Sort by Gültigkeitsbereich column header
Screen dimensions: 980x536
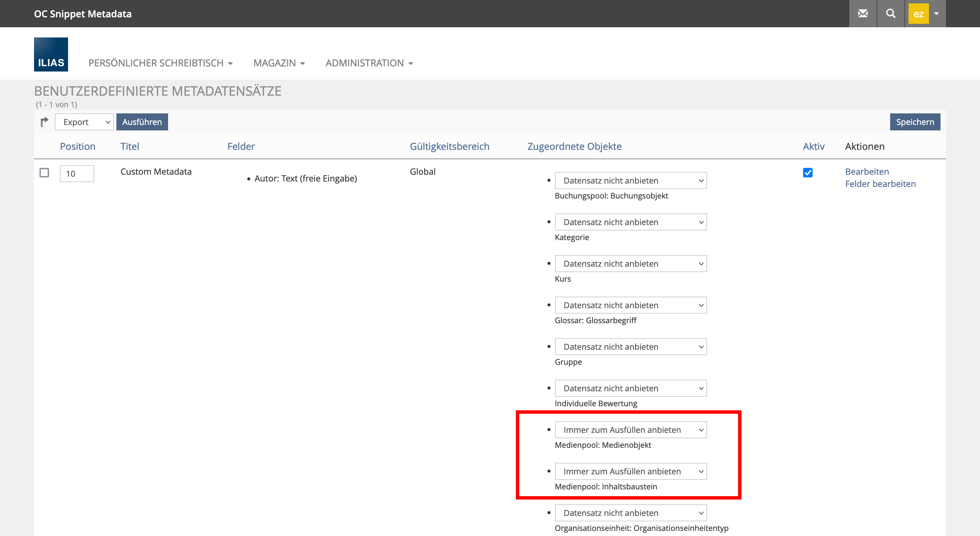click(449, 146)
